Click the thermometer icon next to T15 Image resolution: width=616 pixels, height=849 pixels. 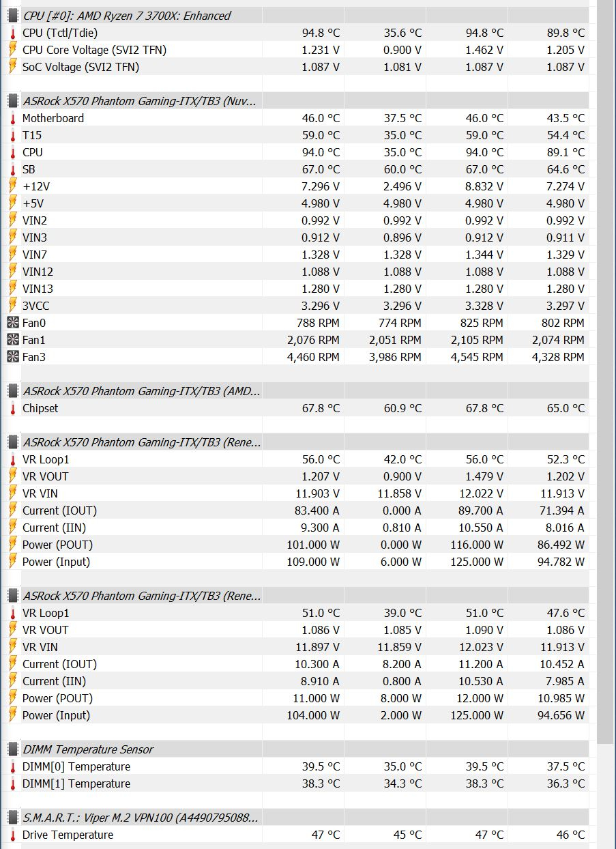(12, 134)
